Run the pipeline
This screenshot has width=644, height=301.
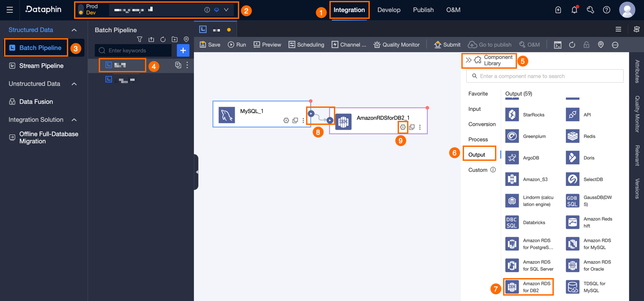[237, 44]
